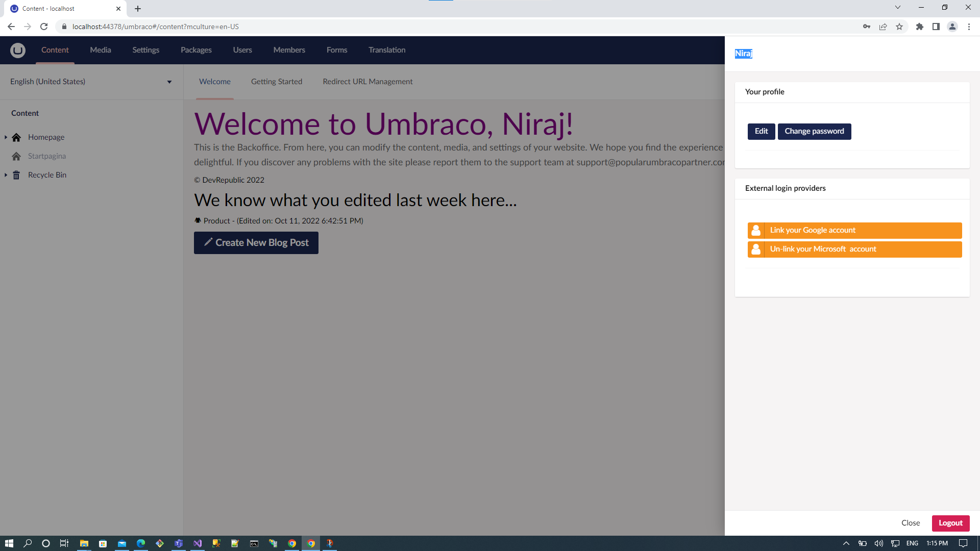The image size is (980, 551).
Task: Click Create New Blog Post button
Action: [256, 243]
